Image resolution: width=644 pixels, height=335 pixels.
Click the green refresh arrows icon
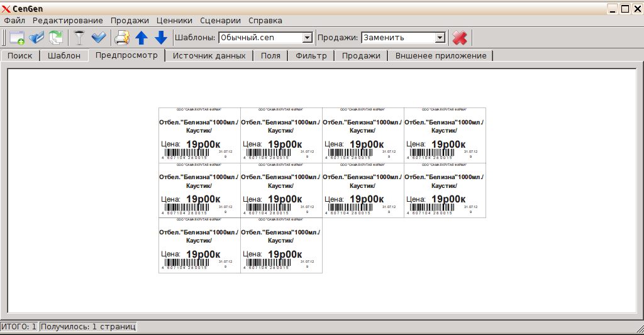coord(56,38)
